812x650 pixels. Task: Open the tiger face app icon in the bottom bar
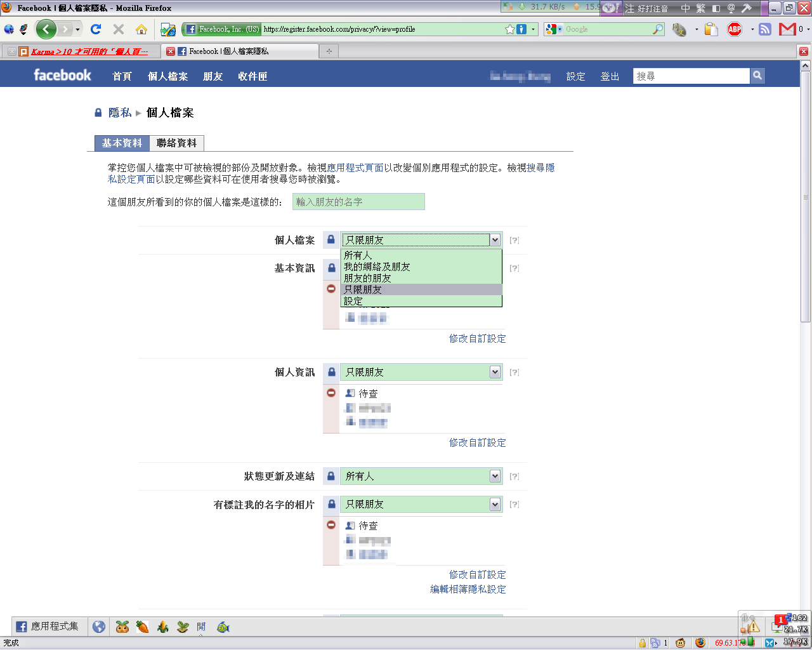[122, 627]
